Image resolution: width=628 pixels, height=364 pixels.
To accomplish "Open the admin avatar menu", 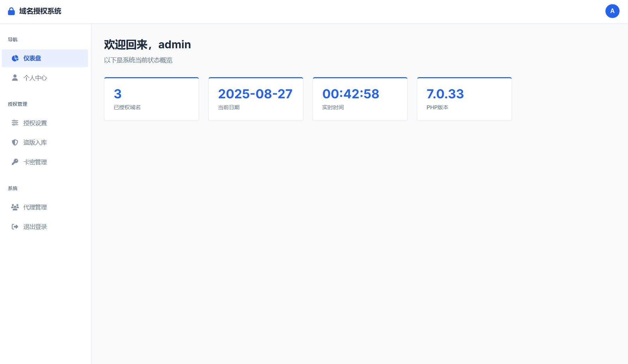I will coord(612,11).
